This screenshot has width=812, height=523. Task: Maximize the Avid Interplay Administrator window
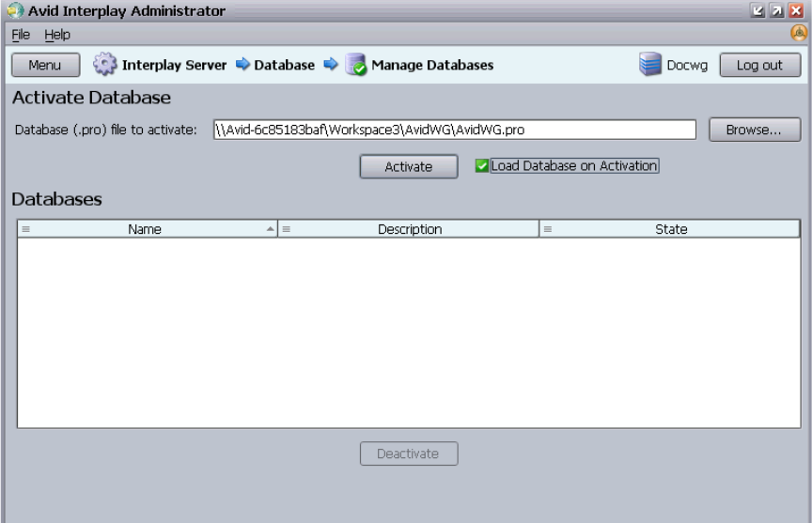777,11
